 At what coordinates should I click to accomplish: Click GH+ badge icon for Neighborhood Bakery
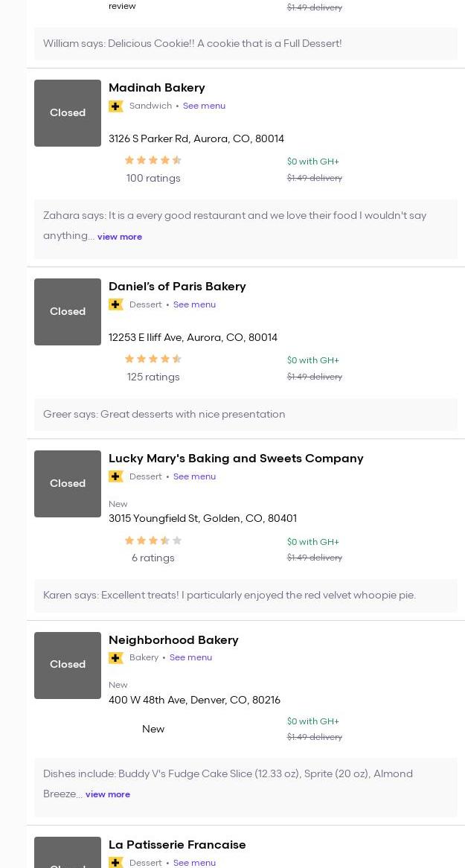click(116, 658)
